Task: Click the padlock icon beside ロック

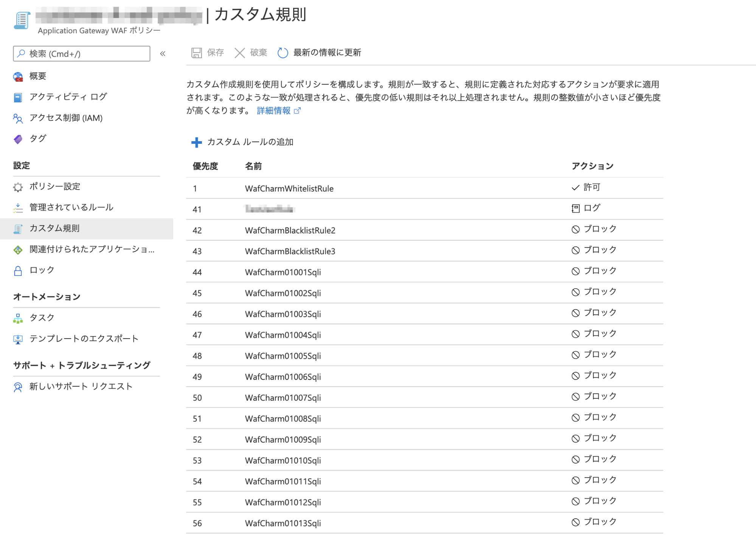Action: tap(18, 271)
